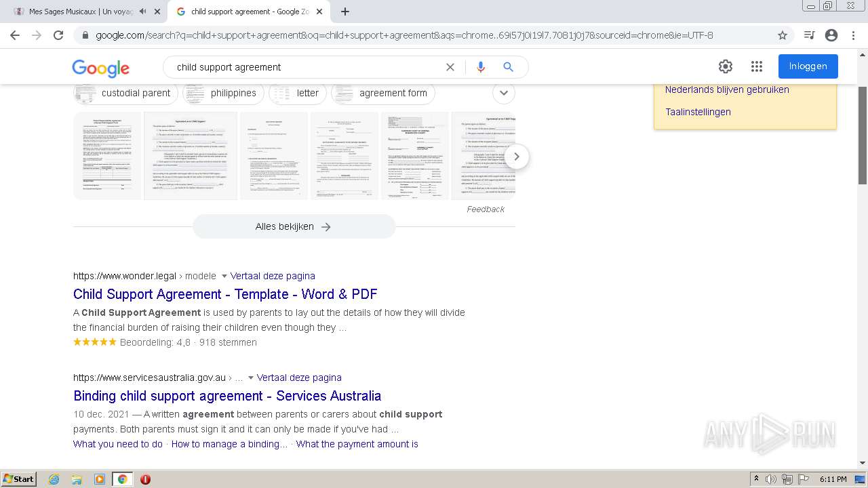This screenshot has width=868, height=488.
Task: Close the child support agreement tab
Action: 319,12
